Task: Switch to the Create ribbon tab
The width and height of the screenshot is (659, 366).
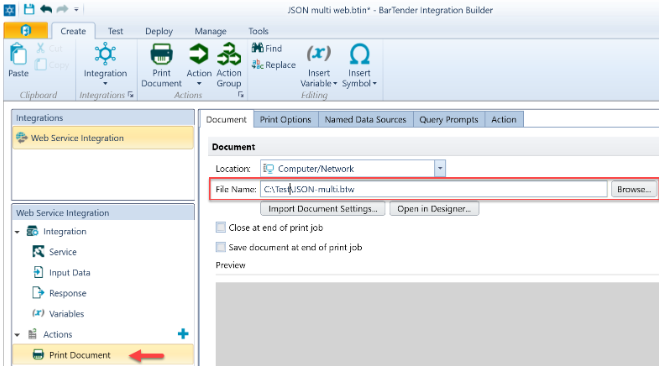Action: coord(73,31)
